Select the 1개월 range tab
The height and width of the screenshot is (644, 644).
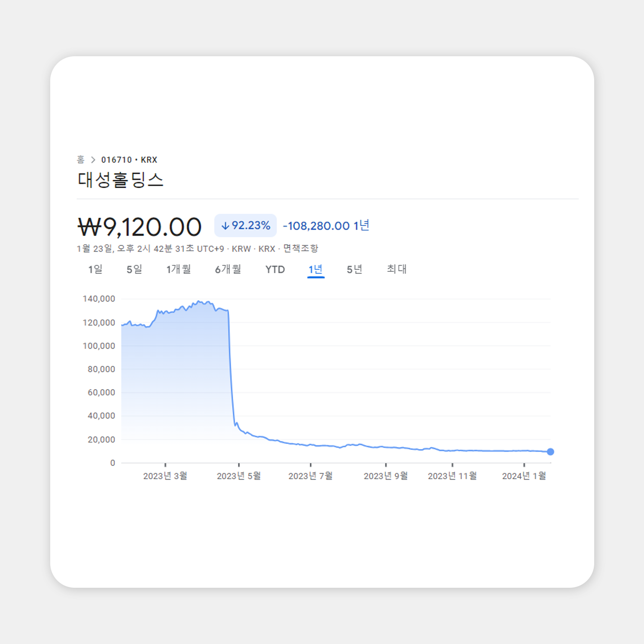tap(179, 269)
